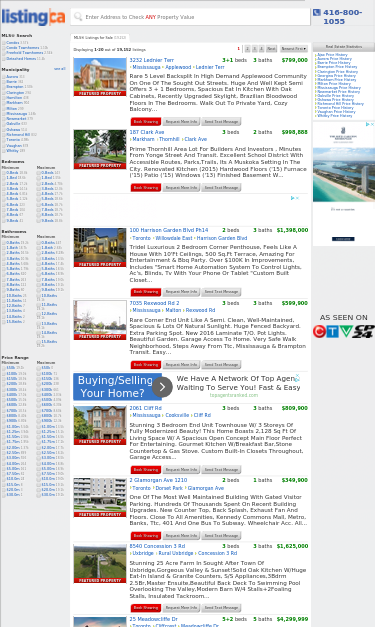Go to results page 3

(255, 49)
